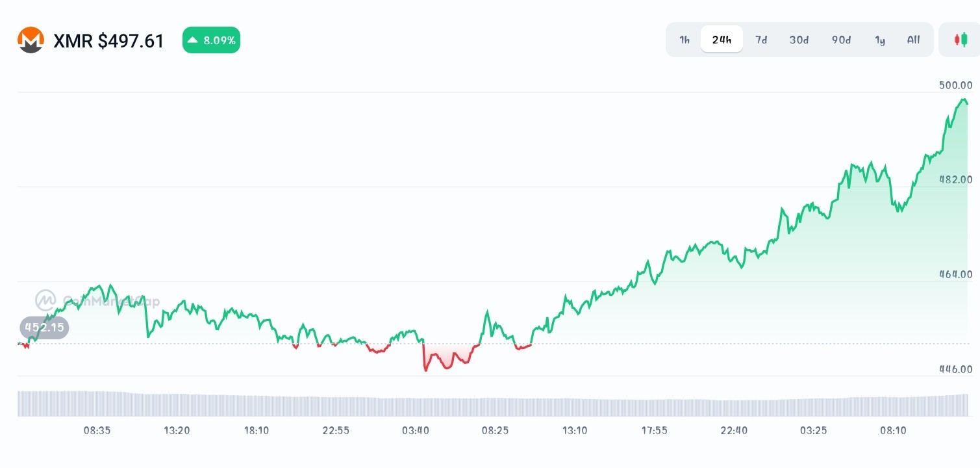This screenshot has width=980, height=468.
Task: Click the 13:10 time axis label
Action: (x=575, y=430)
